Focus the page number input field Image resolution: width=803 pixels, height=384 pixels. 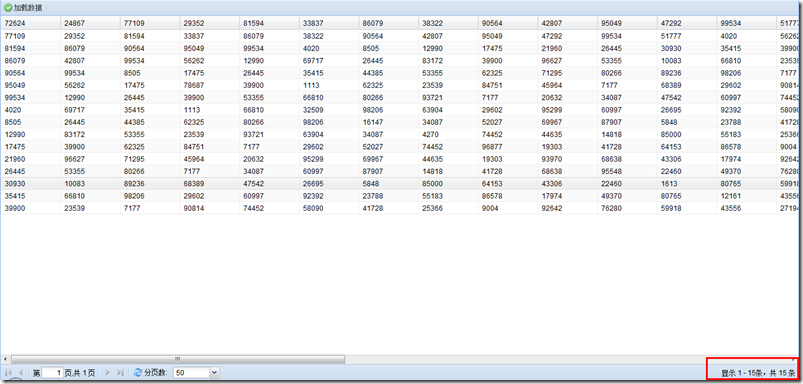(53, 373)
